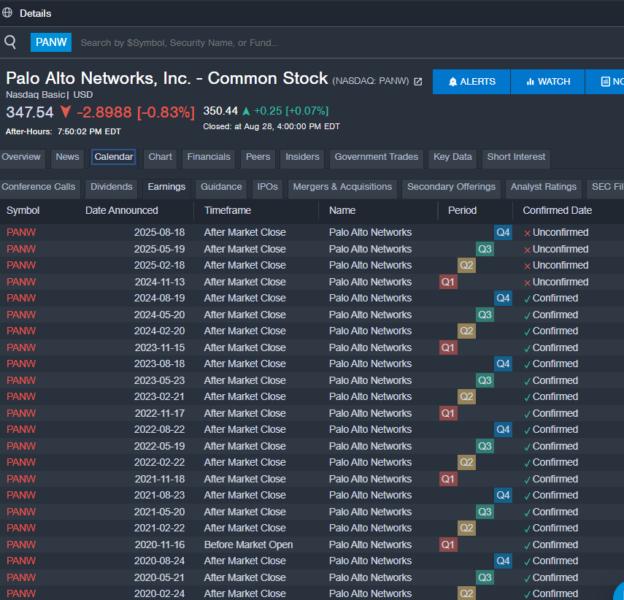Select the PANW symbol chip in search bar
Screen dimensions: 624x600
pyautogui.click(x=51, y=42)
